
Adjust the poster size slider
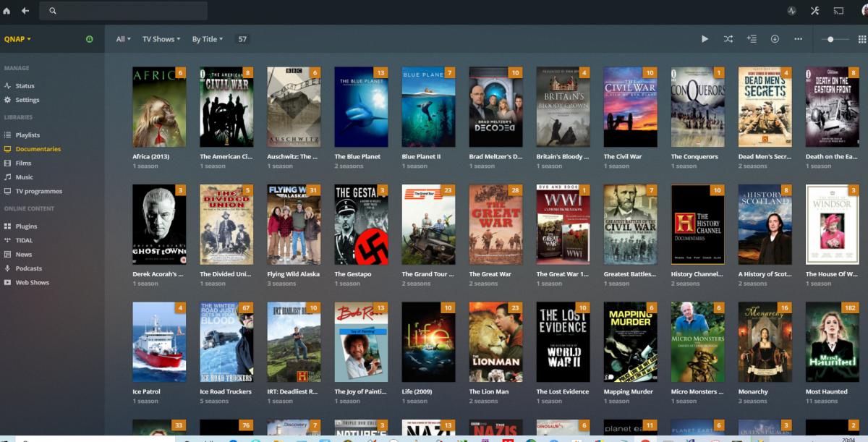pyautogui.click(x=830, y=39)
